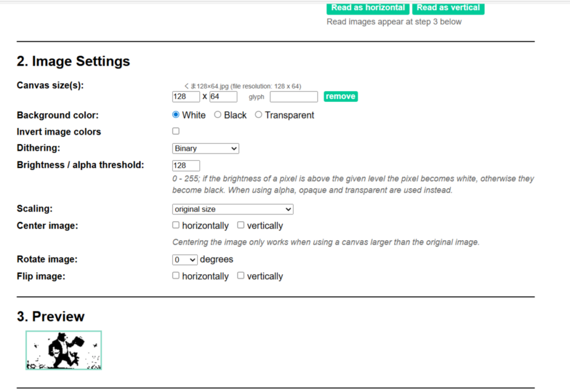Edit the brightness threshold field
This screenshot has height=392, width=570.
pos(186,166)
